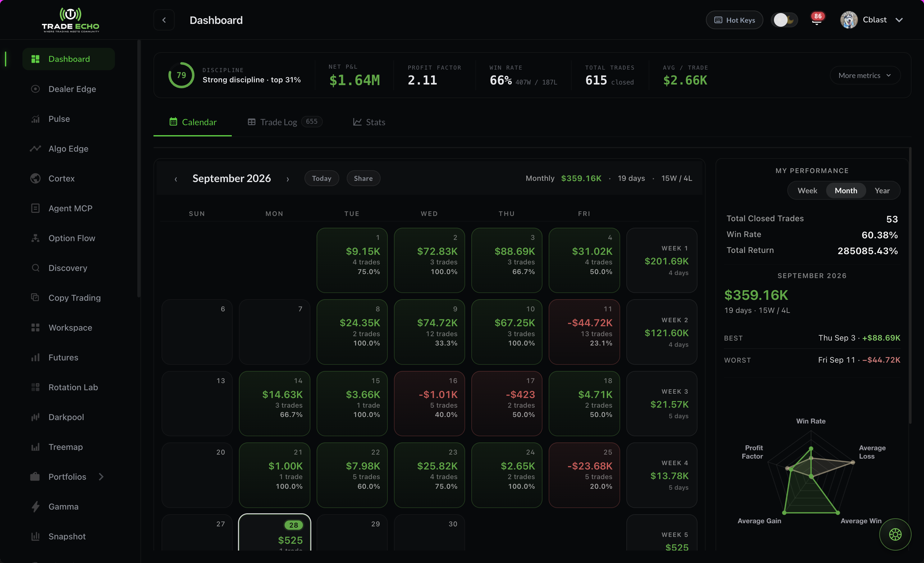Switch to the Trade Log tab
This screenshot has width=924, height=563.
(285, 122)
